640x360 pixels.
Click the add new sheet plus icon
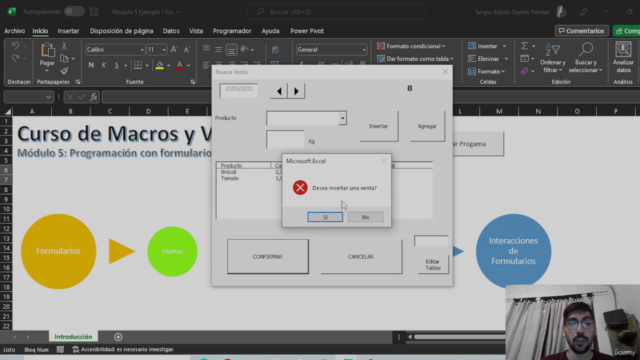[118, 337]
